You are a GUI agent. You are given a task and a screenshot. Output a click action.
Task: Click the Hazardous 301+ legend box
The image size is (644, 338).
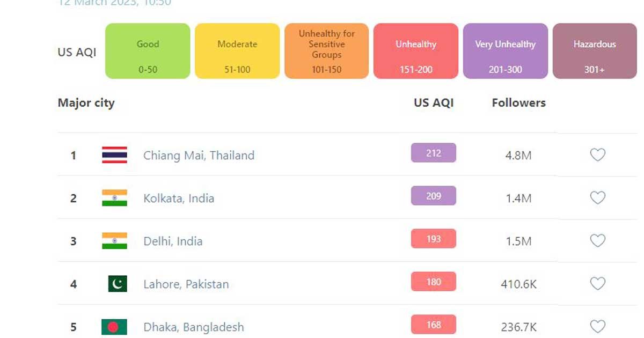(x=595, y=51)
